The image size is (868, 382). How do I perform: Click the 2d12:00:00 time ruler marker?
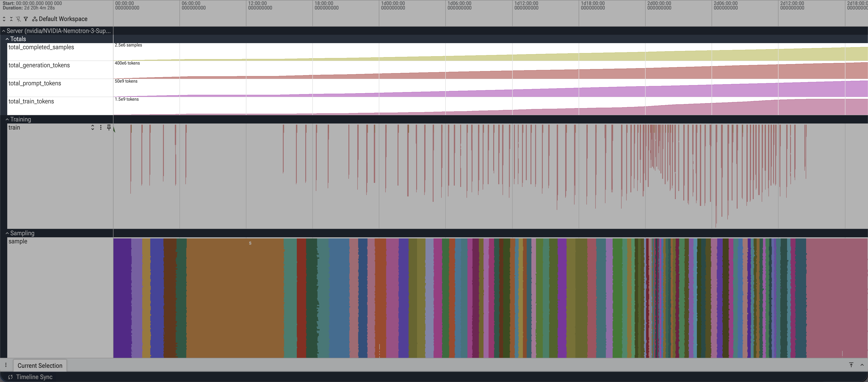pos(792,5)
